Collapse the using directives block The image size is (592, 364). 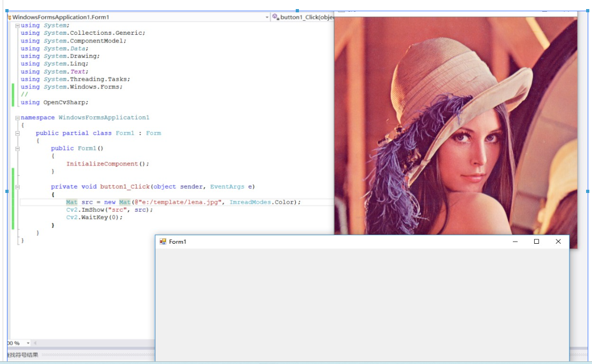point(17,26)
